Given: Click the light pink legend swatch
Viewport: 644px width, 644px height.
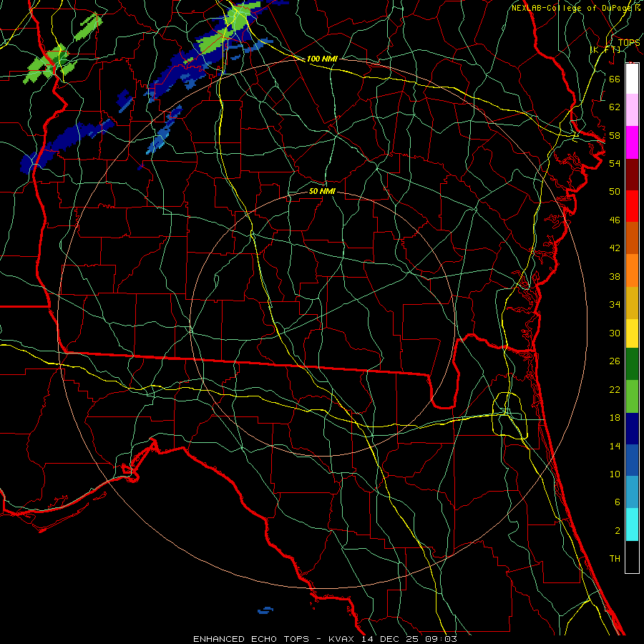Looking at the screenshot, I should point(632,110).
